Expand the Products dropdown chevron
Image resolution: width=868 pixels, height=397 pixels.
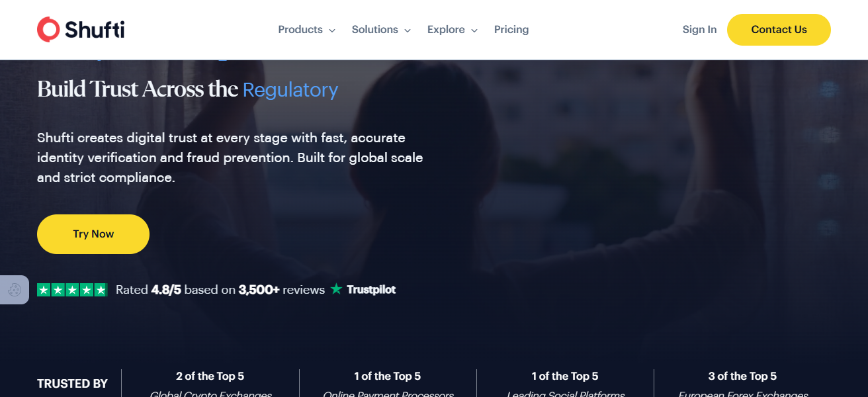(x=332, y=30)
